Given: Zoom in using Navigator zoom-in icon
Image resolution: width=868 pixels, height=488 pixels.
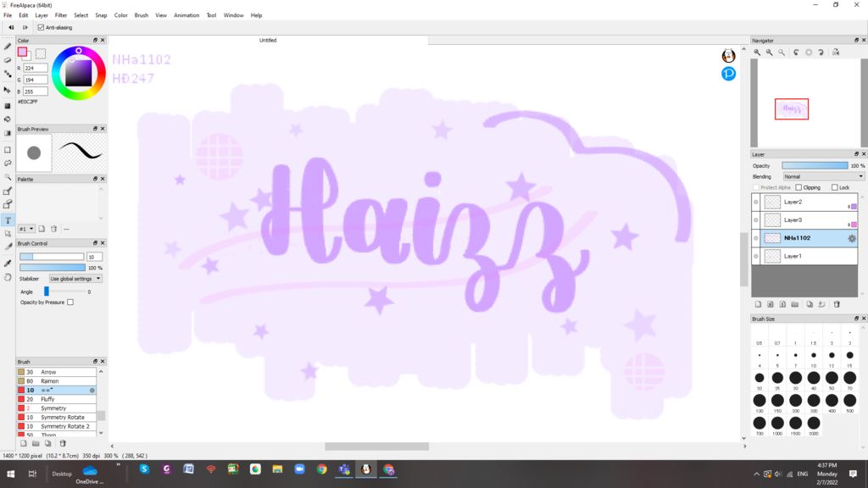Looking at the screenshot, I should coord(757,52).
